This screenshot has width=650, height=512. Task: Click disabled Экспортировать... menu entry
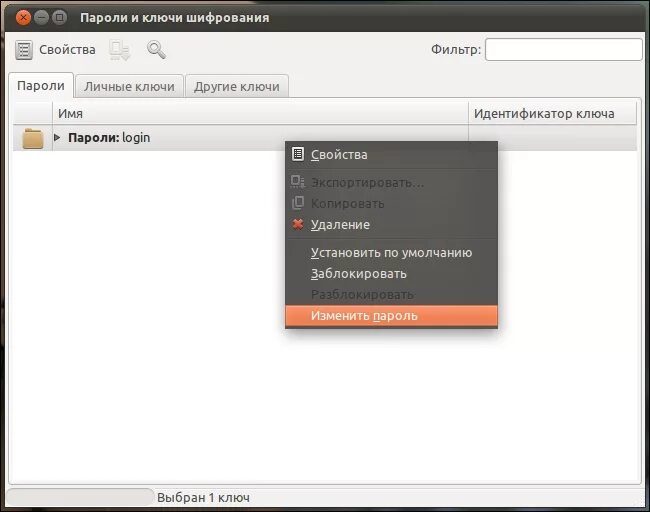(391, 182)
